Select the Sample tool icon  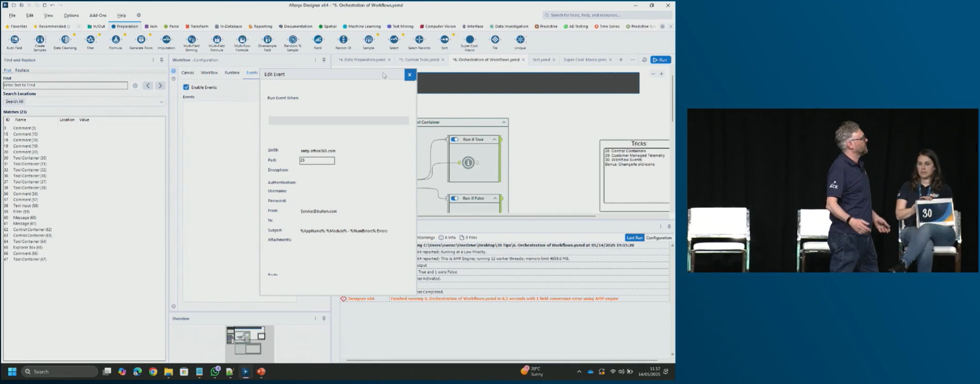(x=369, y=39)
